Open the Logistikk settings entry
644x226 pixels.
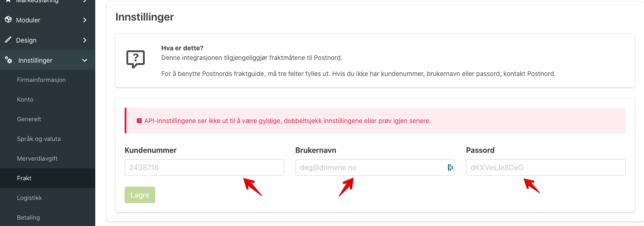click(29, 198)
